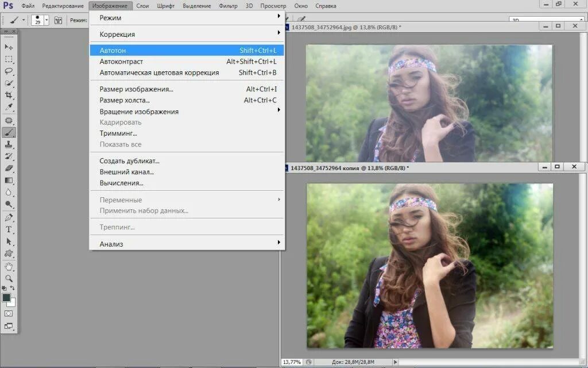
Task: Select the Eyedropper tool
Action: pos(9,108)
